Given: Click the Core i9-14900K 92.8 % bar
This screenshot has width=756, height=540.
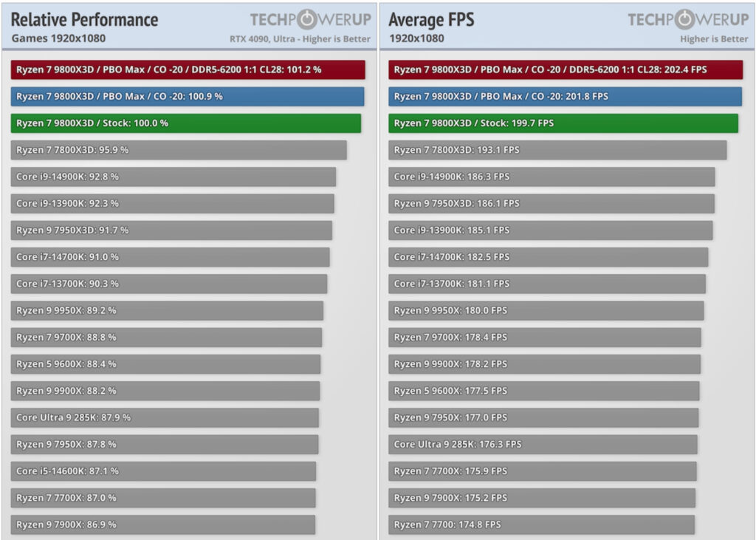Looking at the screenshot, I should pyautogui.click(x=173, y=177).
